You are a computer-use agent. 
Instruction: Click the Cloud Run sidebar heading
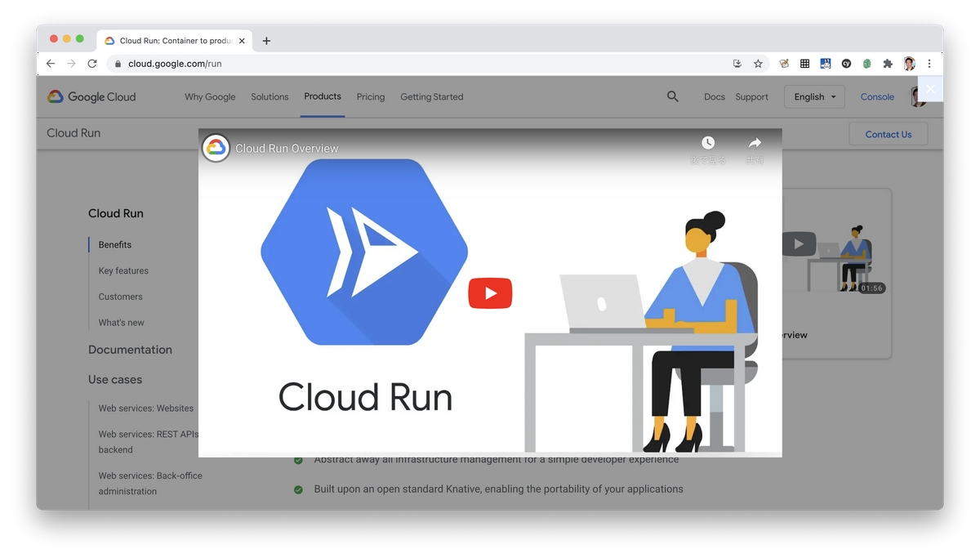point(116,213)
